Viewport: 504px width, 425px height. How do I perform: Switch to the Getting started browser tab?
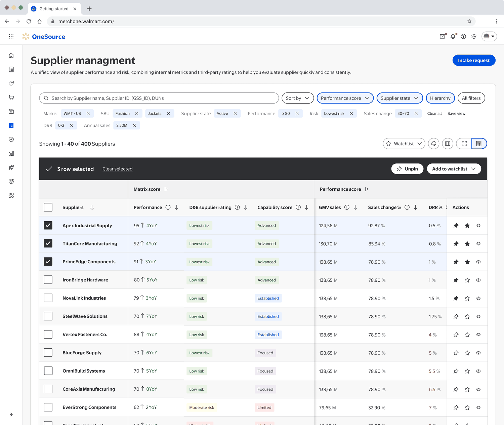click(x=54, y=9)
